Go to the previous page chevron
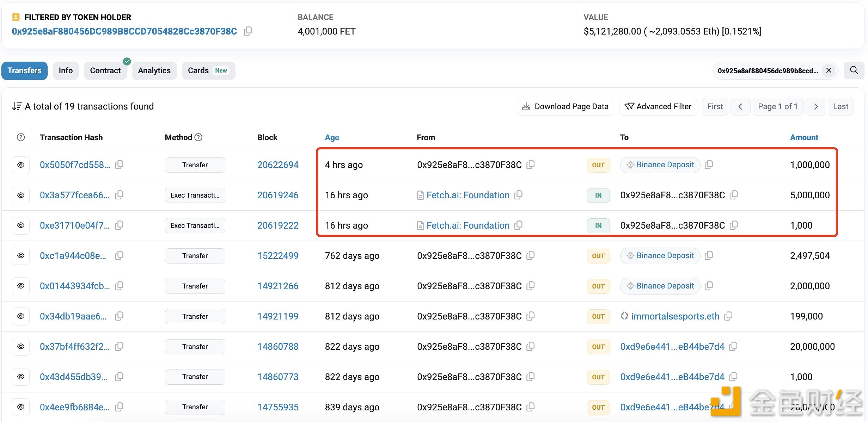 (x=740, y=106)
